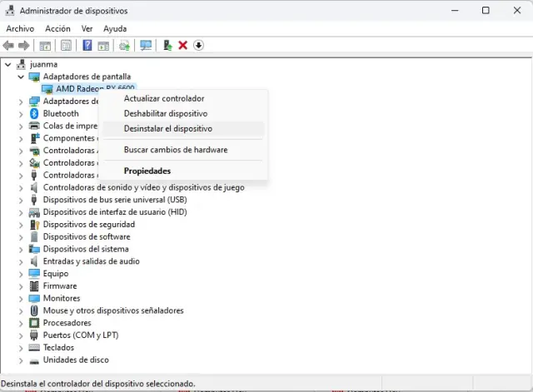The image size is (533, 392).
Task: Select the Monitores tree item
Action: coord(62,298)
